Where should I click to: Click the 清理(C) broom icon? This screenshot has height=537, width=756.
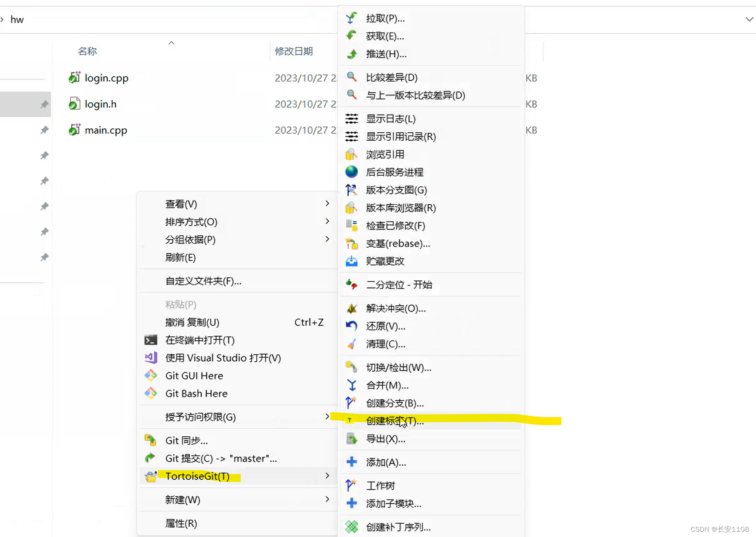pyautogui.click(x=352, y=344)
